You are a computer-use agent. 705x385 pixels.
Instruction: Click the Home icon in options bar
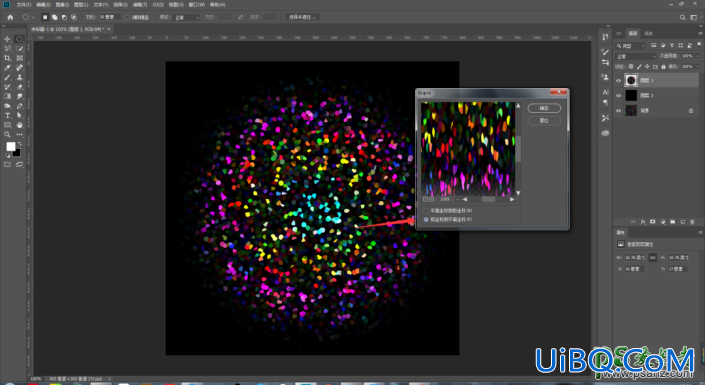(x=10, y=17)
